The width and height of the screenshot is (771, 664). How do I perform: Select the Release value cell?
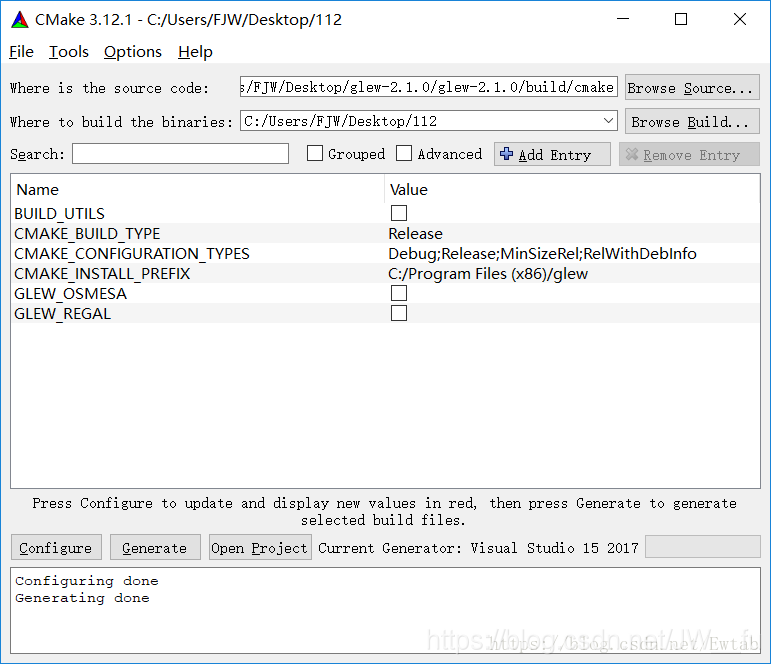(415, 234)
